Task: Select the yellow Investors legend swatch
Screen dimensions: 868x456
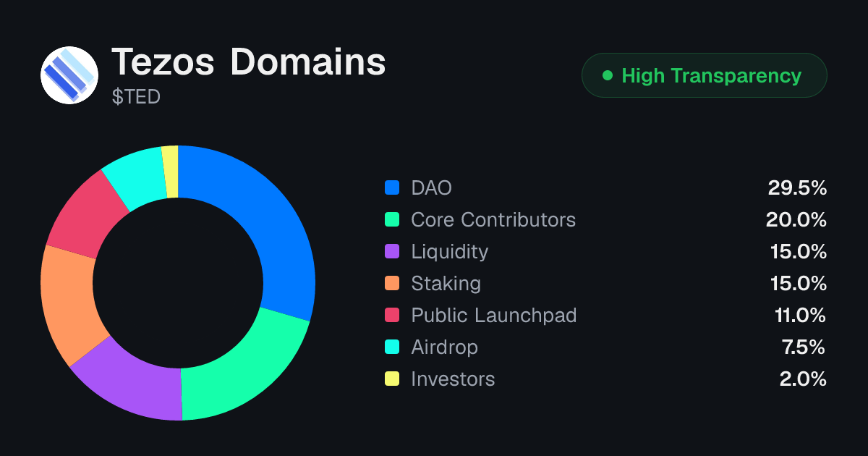Action: [392, 379]
